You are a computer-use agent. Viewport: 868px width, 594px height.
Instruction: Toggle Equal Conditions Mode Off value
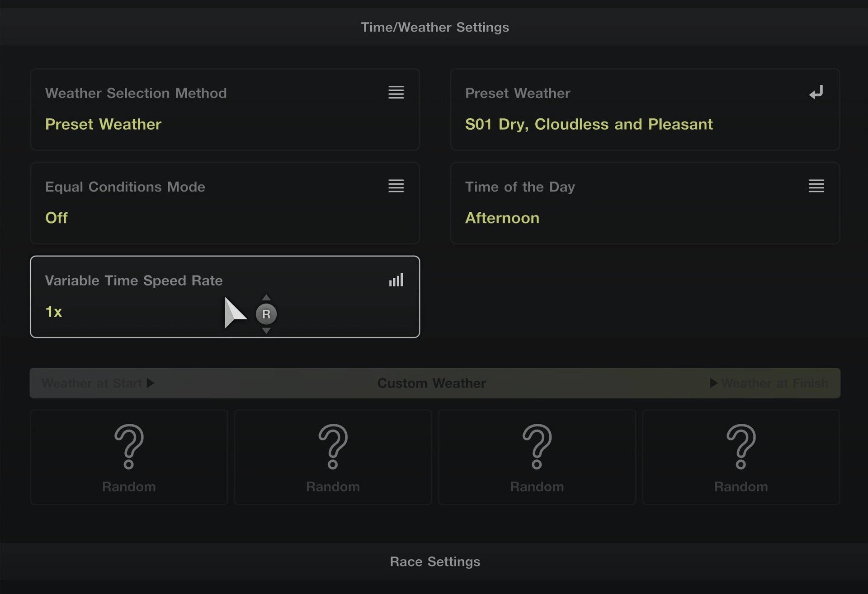click(x=57, y=218)
